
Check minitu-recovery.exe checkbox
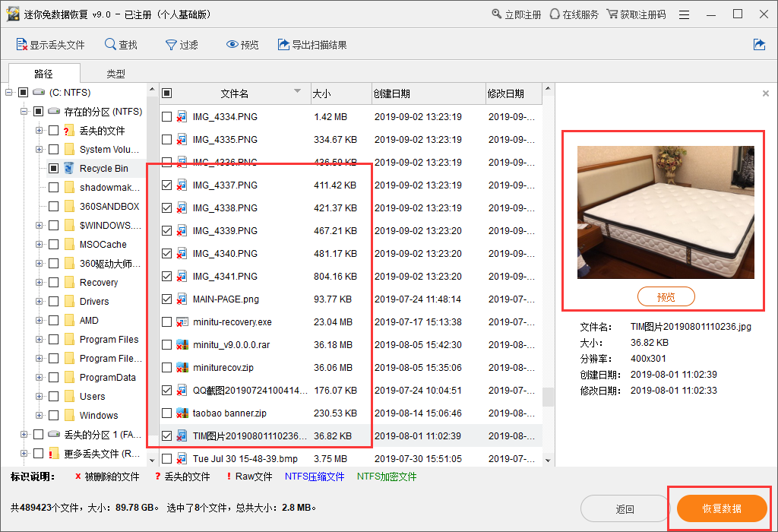coord(166,322)
